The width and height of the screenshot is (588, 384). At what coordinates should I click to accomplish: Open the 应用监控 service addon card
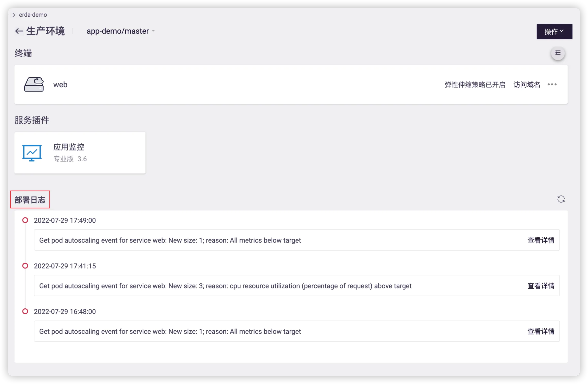point(80,153)
